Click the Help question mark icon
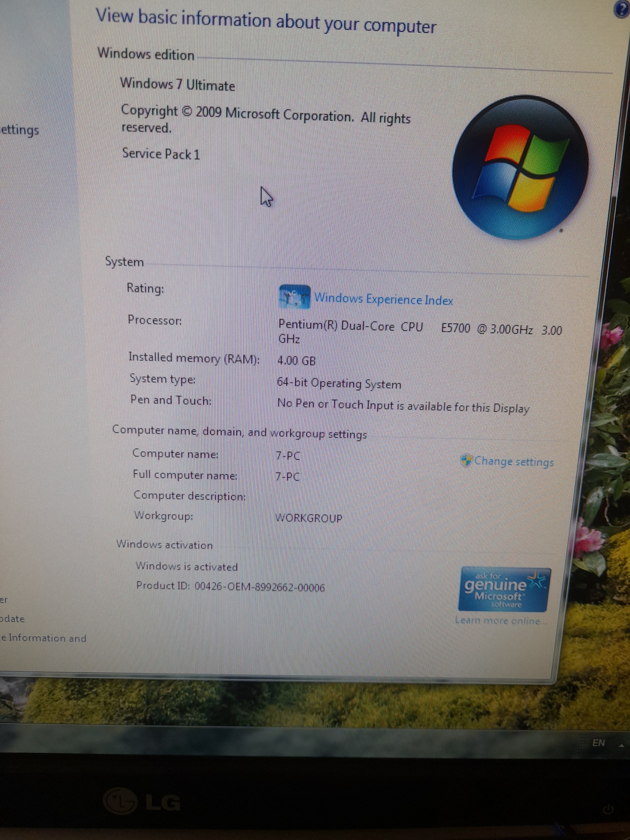The height and width of the screenshot is (840, 630). pos(622,10)
